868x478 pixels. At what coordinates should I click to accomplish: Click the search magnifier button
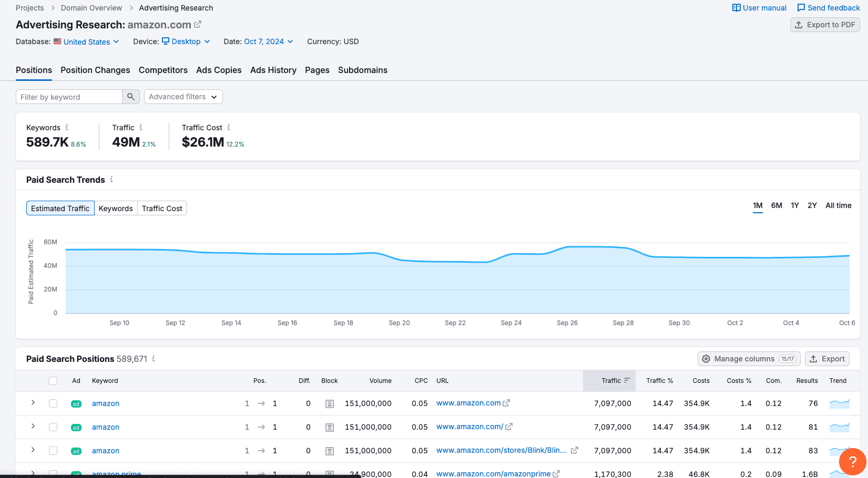[x=131, y=97]
